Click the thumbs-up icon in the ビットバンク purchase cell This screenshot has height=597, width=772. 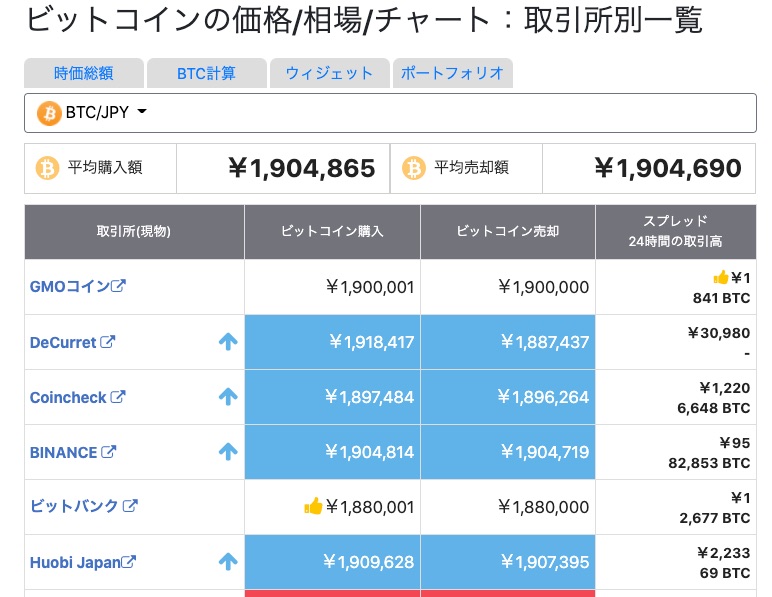(313, 507)
